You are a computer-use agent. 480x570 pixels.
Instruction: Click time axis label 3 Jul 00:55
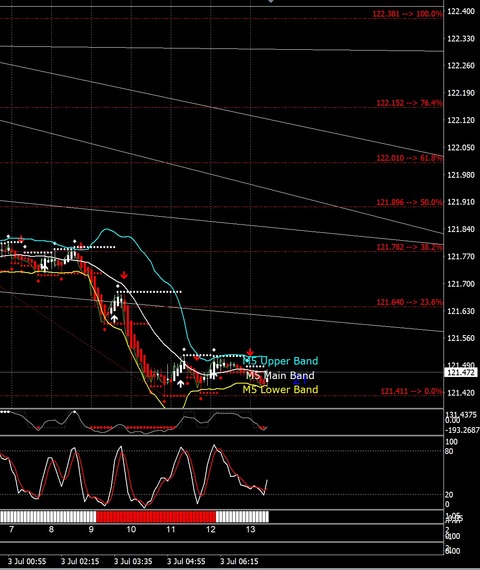(27, 562)
